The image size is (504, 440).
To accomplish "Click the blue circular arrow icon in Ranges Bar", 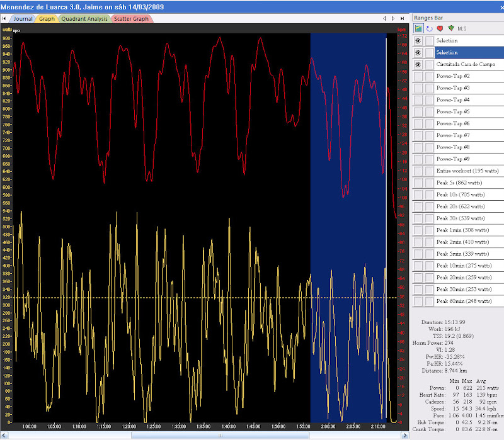I will point(430,28).
